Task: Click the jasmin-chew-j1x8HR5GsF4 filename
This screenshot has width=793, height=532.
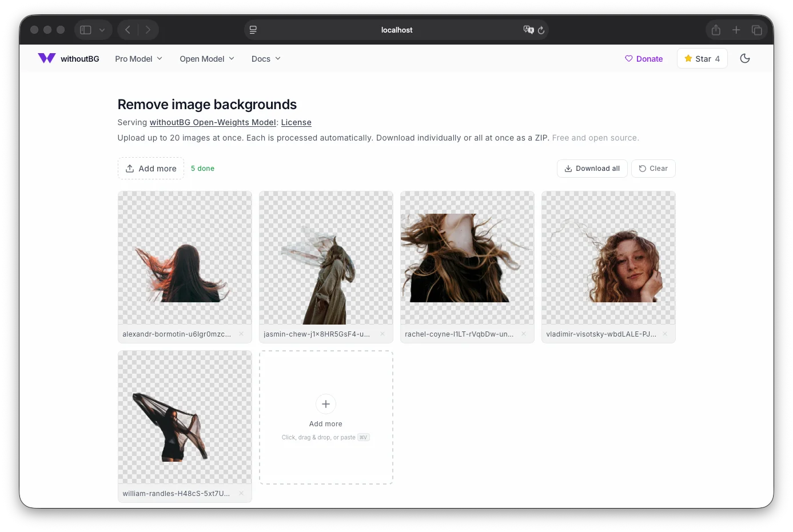Action: (x=317, y=334)
